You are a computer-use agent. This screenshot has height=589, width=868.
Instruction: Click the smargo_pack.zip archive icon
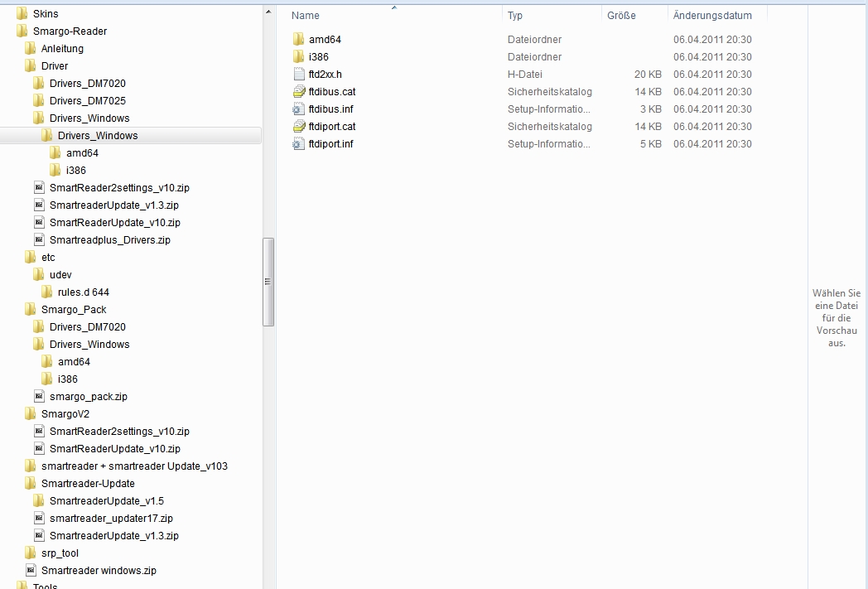39,397
